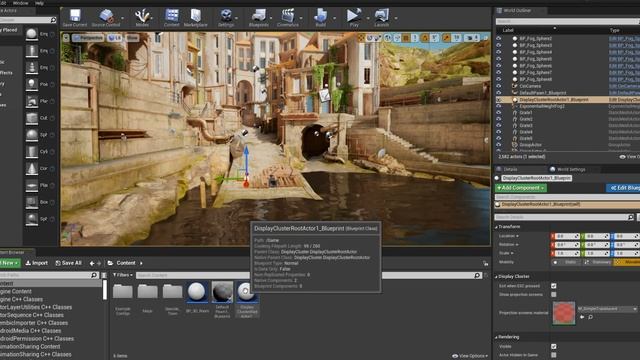Viewport: 640px width, 360px height.
Task: Go forward in Content Browser history
Action: (99, 263)
